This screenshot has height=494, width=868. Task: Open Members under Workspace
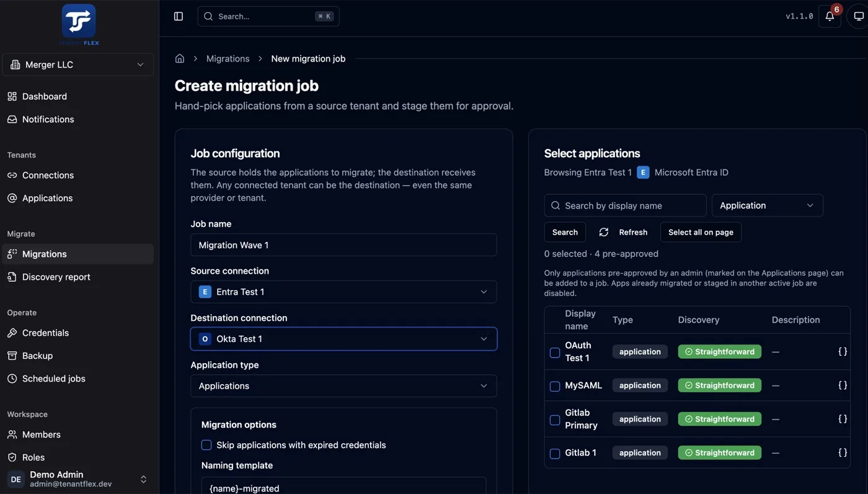pos(78,434)
